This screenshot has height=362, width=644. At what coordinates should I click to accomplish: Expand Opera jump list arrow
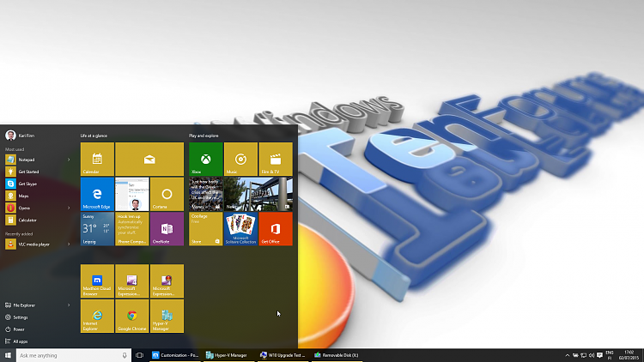(69, 208)
